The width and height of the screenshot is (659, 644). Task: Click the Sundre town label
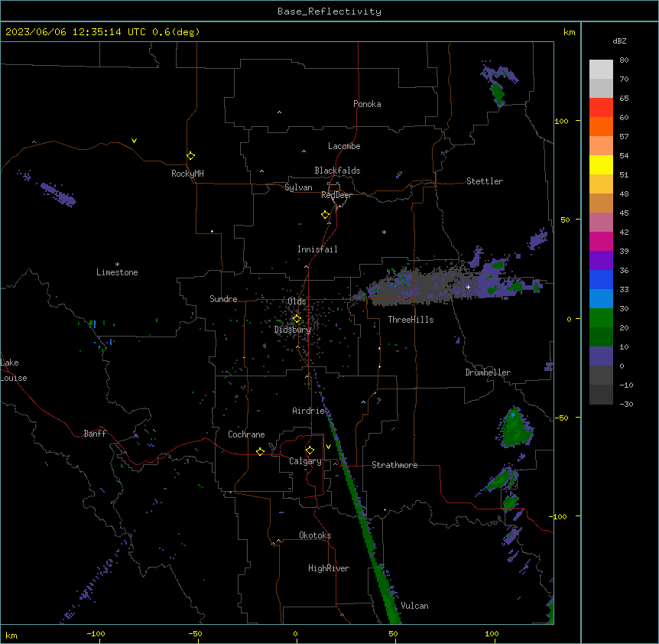(223, 299)
